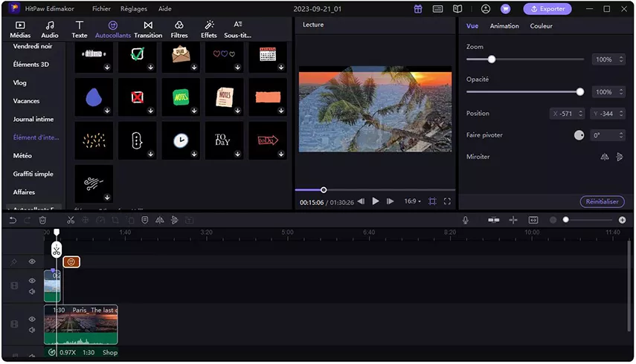Select the Météo sticker category

[x=22, y=155]
